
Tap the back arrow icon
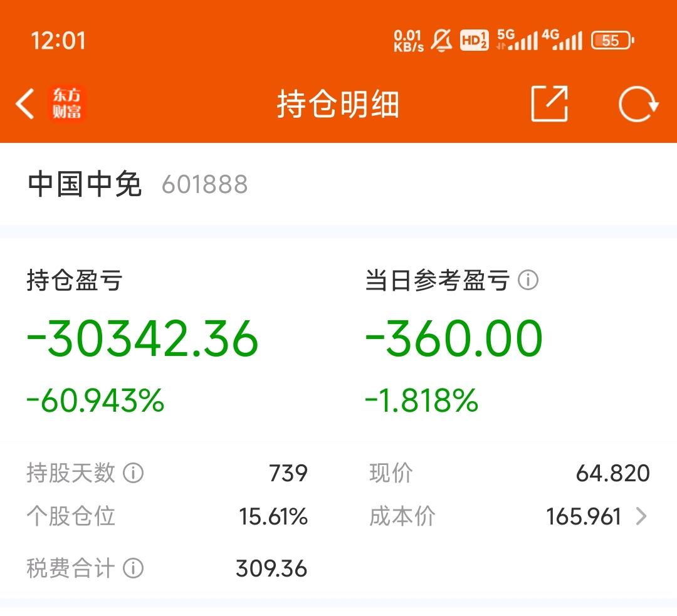[25, 104]
